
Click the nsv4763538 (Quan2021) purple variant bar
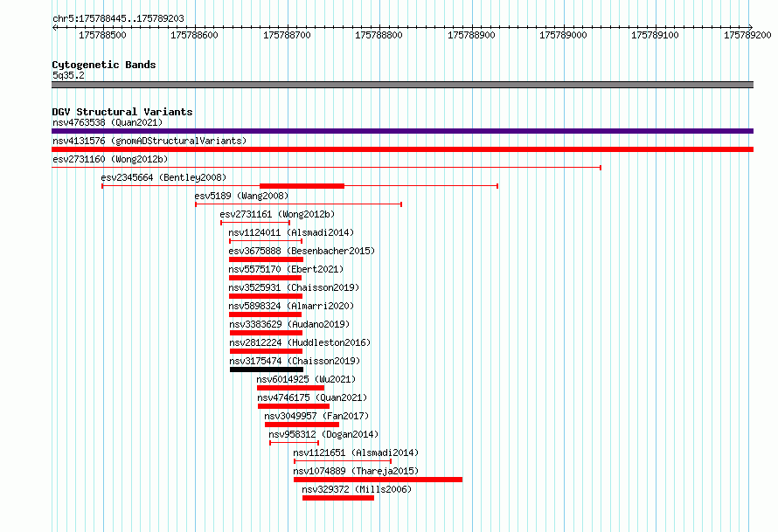402,131
